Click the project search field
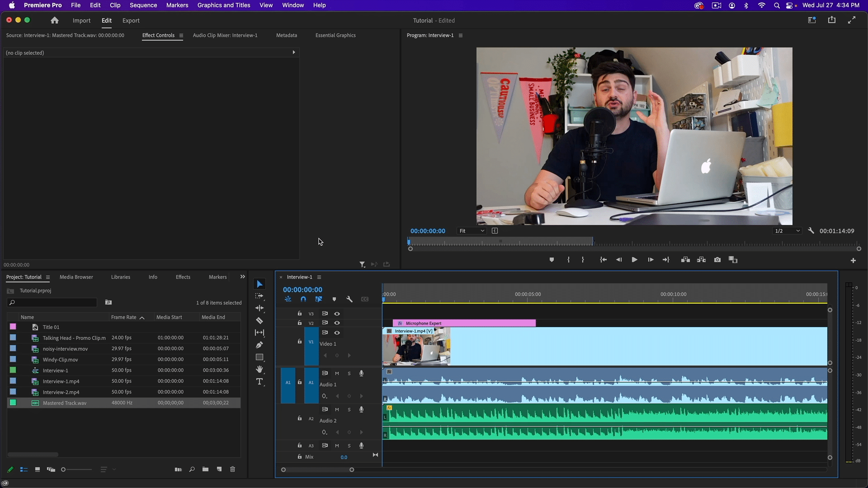Viewport: 868px width, 488px height. pyautogui.click(x=52, y=302)
